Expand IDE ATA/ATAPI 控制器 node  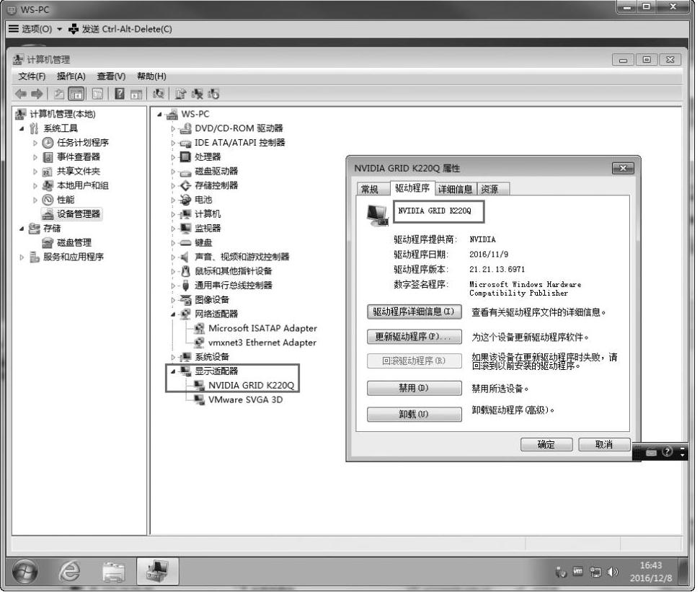coord(173,143)
